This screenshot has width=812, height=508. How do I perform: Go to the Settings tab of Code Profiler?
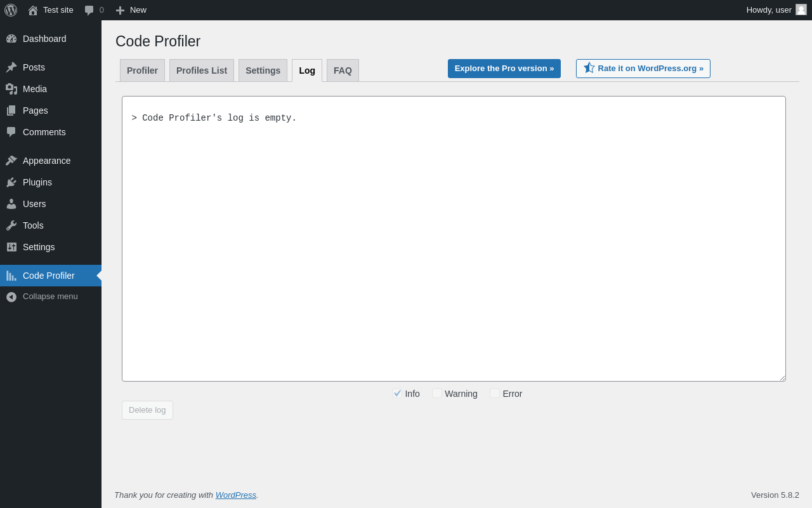click(x=263, y=70)
